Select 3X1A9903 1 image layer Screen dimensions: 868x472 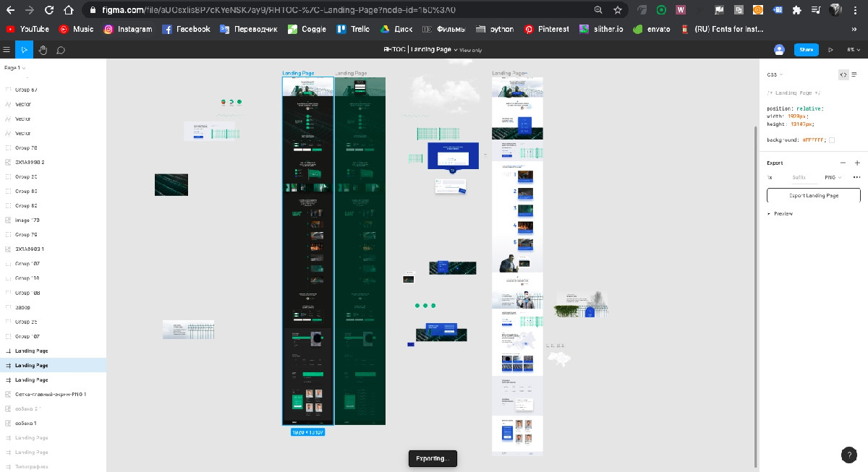point(53,249)
